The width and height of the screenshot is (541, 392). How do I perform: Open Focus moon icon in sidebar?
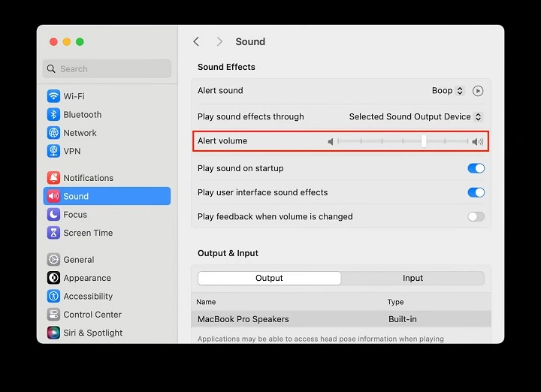pyautogui.click(x=53, y=215)
